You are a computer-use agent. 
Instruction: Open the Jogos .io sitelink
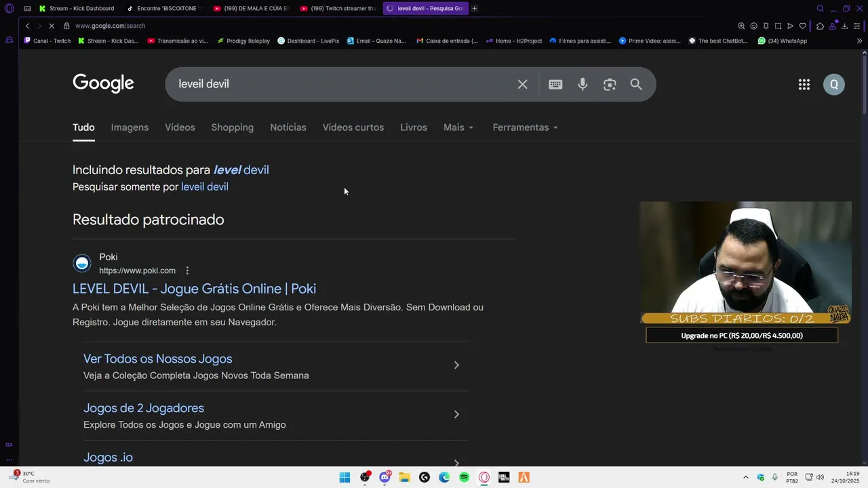108,457
